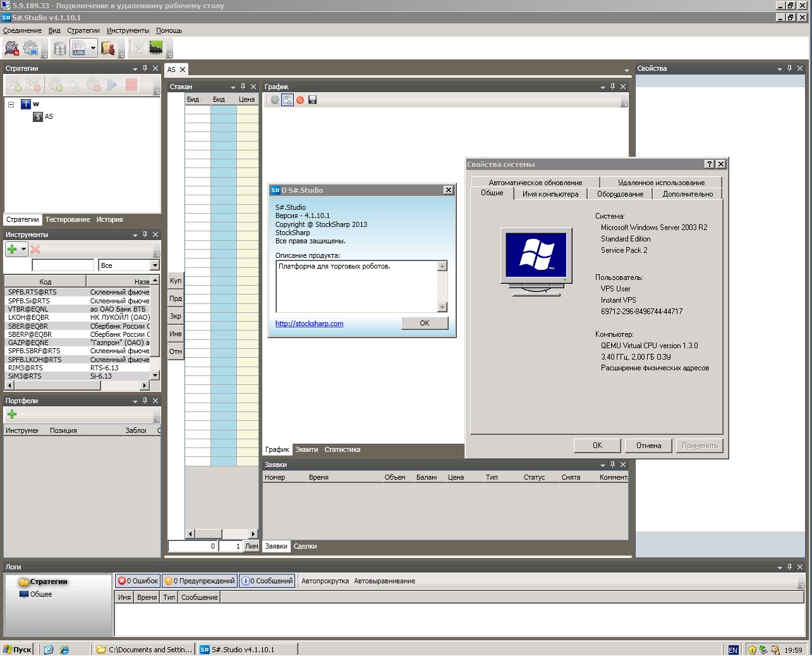
Task: Switch to the Тестирование tab
Action: (68, 220)
